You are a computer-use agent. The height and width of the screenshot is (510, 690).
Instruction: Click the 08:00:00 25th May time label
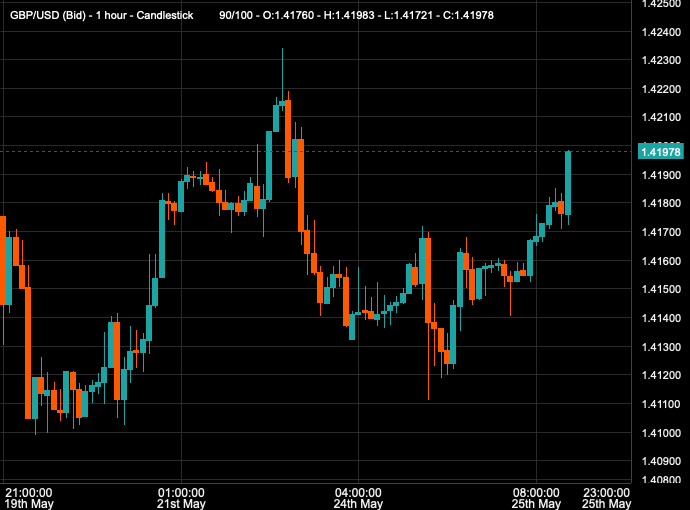click(x=536, y=498)
